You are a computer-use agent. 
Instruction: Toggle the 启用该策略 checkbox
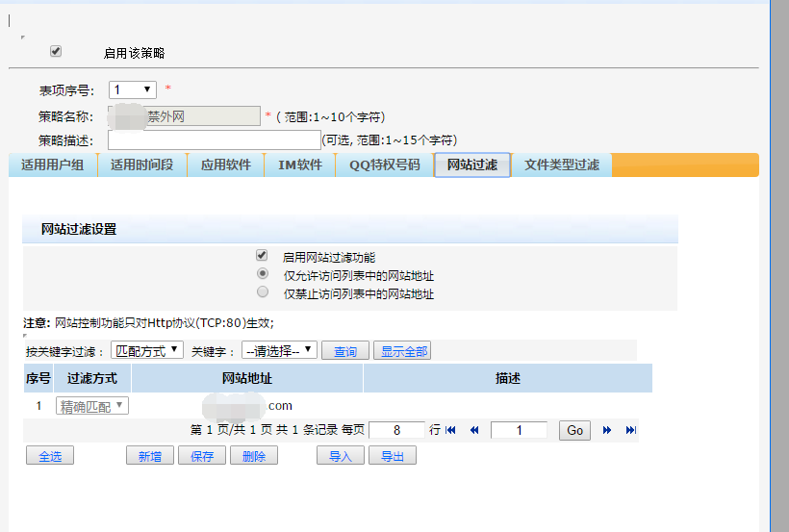(x=56, y=51)
